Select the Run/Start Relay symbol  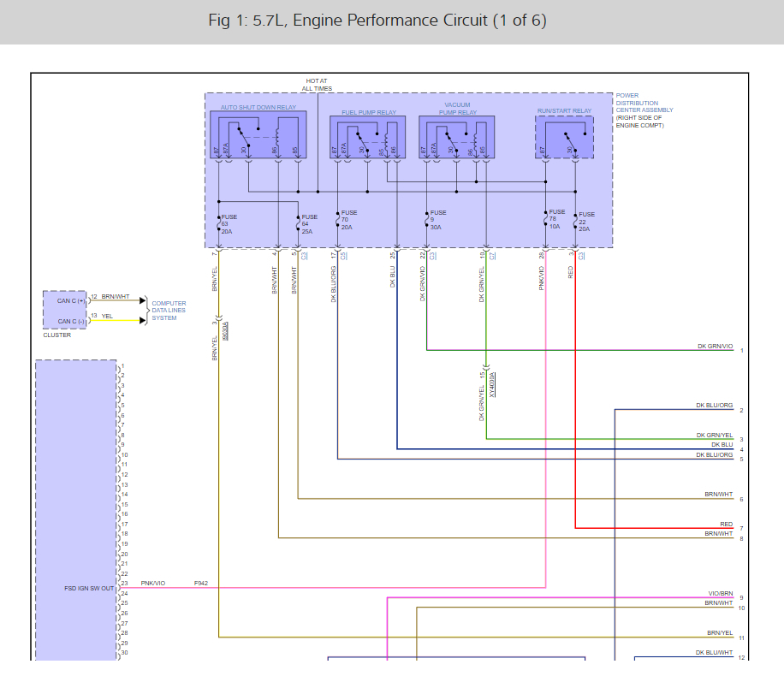pos(564,137)
